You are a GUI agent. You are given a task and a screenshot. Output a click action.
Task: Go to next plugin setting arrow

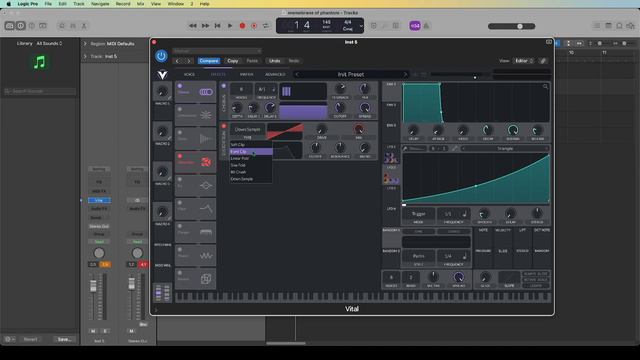(189, 61)
